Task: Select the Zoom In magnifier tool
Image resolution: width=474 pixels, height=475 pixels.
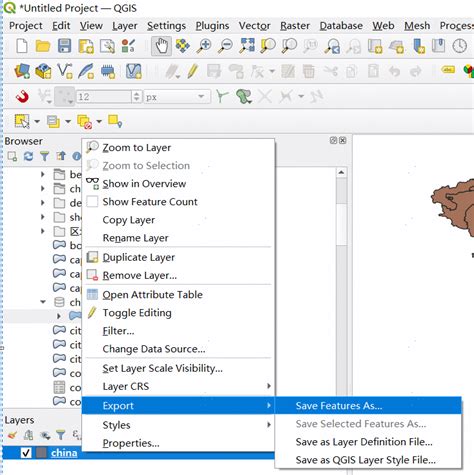Action: pyautogui.click(x=204, y=46)
